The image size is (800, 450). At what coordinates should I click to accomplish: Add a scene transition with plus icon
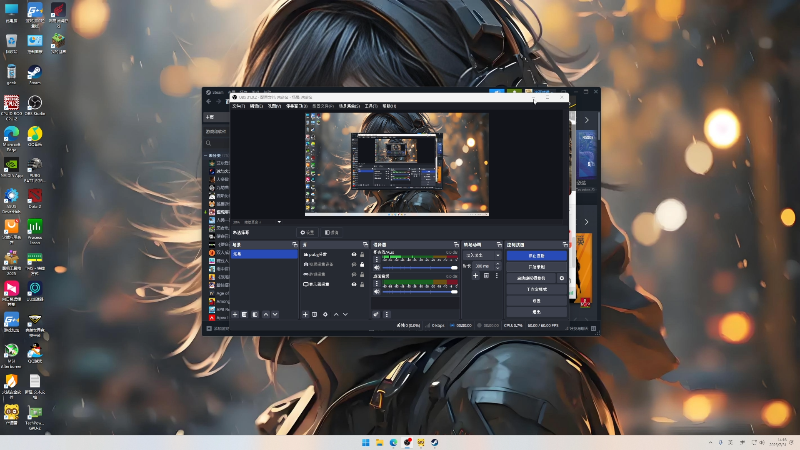(x=475, y=276)
